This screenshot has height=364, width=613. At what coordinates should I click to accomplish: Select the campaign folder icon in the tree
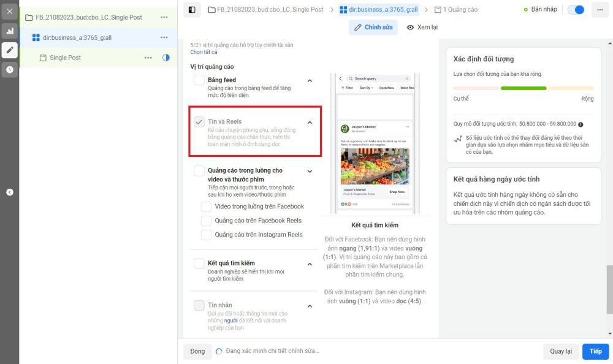[29, 18]
